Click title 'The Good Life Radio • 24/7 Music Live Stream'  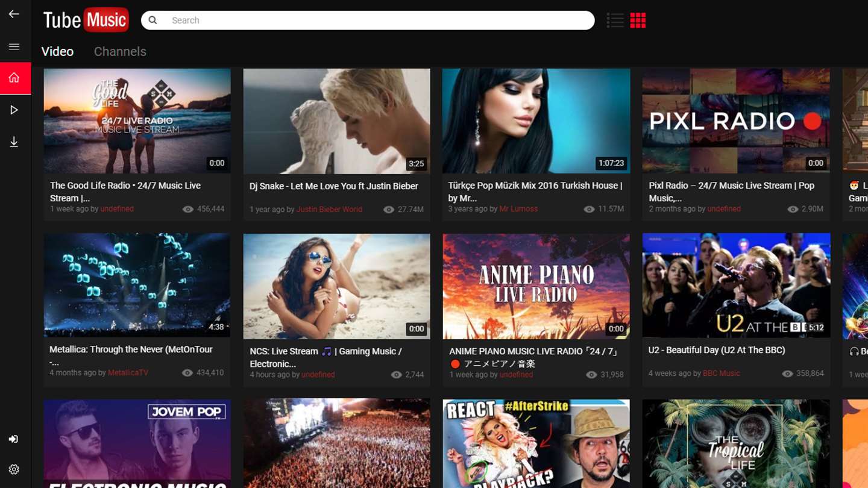(125, 192)
